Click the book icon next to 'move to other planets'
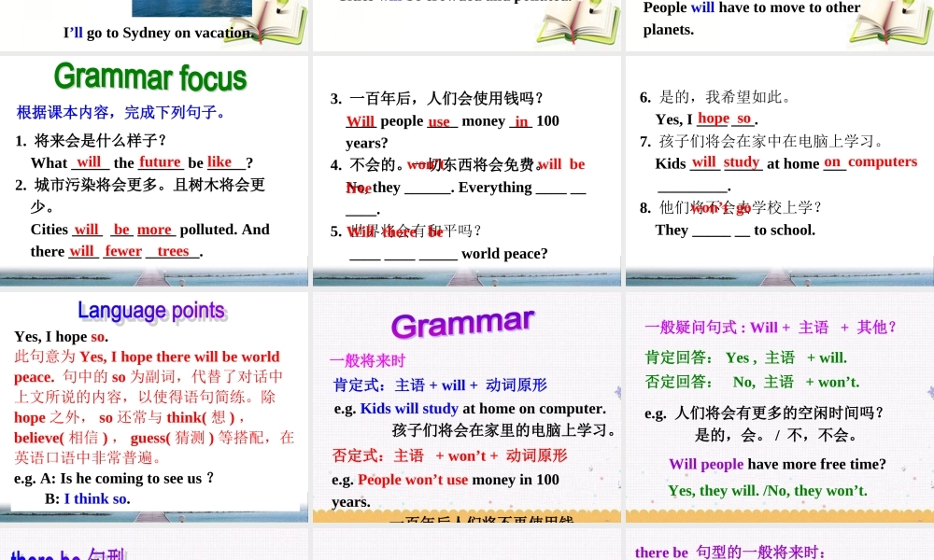934x560 pixels. pos(895,21)
